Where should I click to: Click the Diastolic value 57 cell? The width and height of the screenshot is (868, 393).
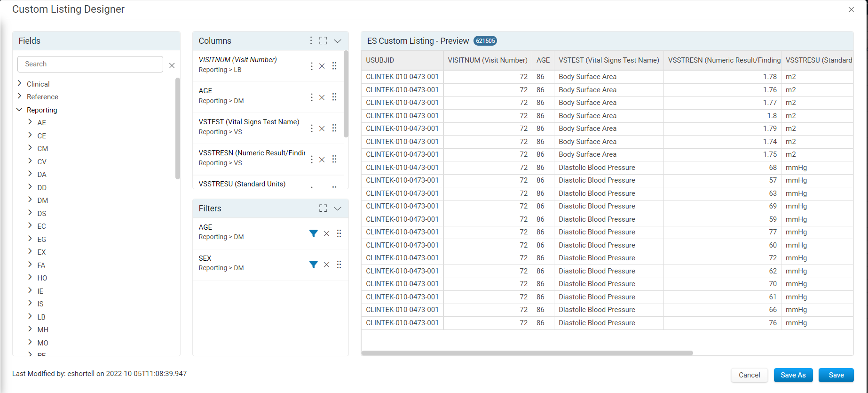tap(722, 180)
